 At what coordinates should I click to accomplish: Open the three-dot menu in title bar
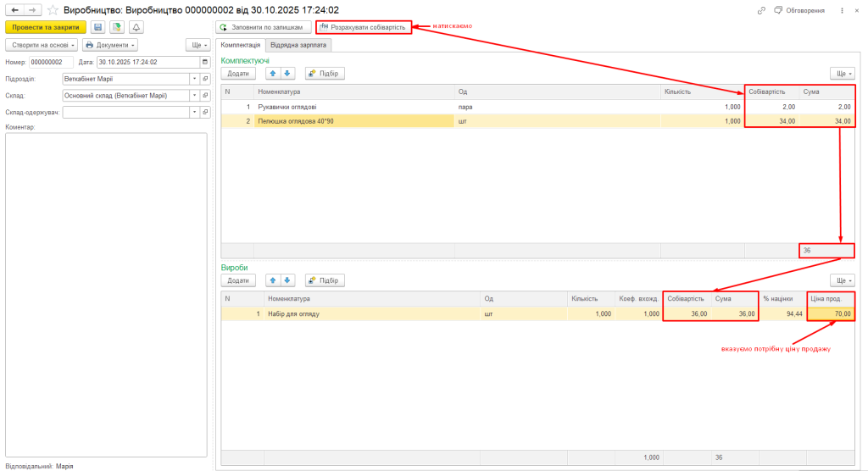(x=842, y=10)
